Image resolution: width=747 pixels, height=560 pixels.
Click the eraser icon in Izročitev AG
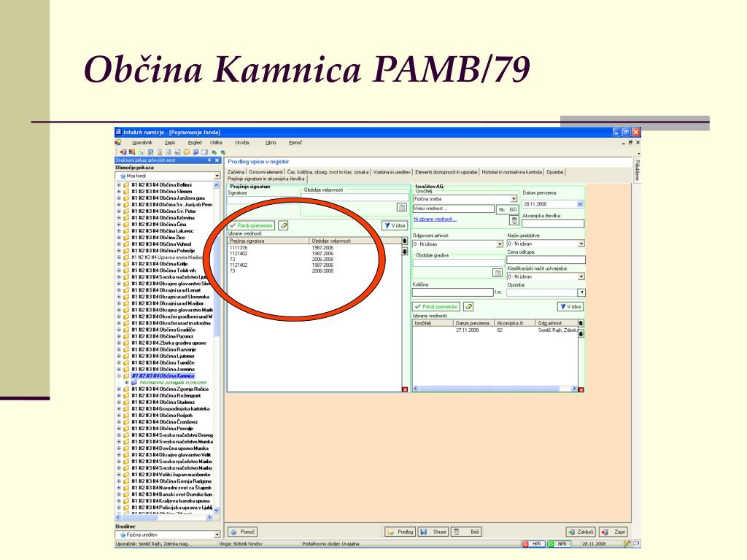(468, 307)
